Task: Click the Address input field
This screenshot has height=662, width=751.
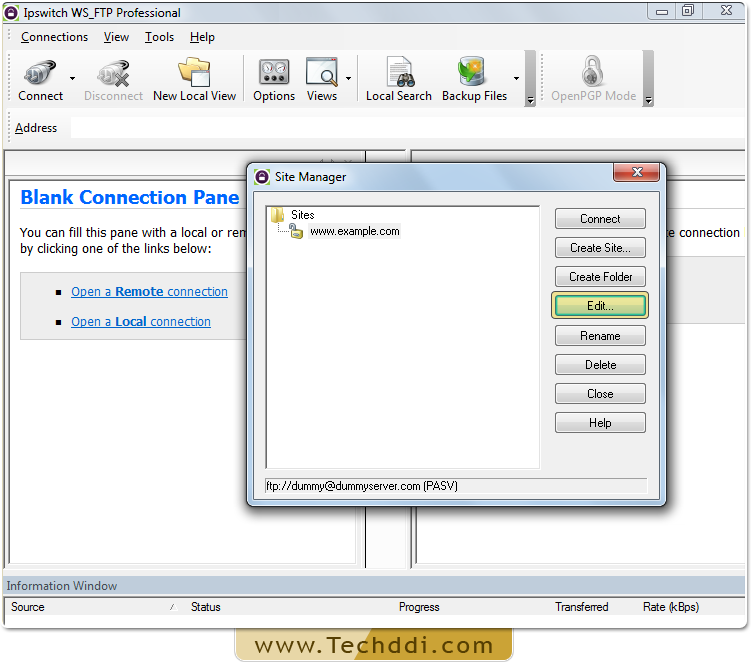Action: click(407, 128)
